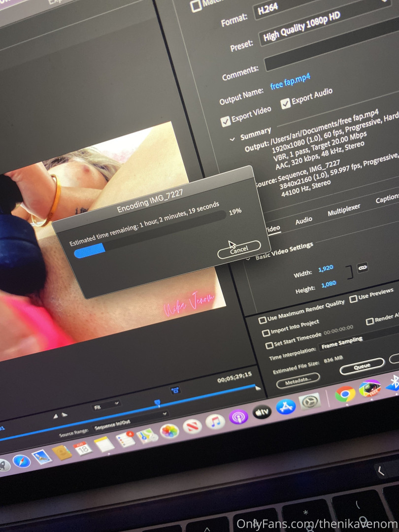Open Google Chrome in the dock

click(345, 394)
